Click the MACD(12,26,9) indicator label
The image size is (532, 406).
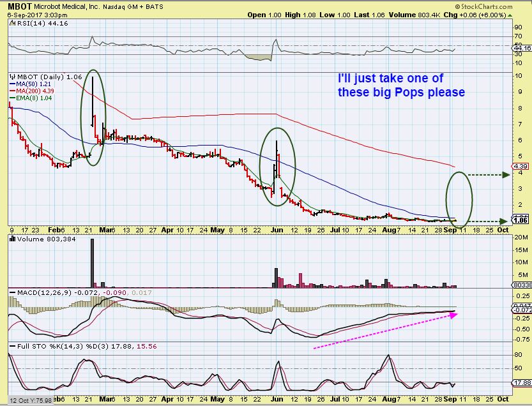point(44,293)
